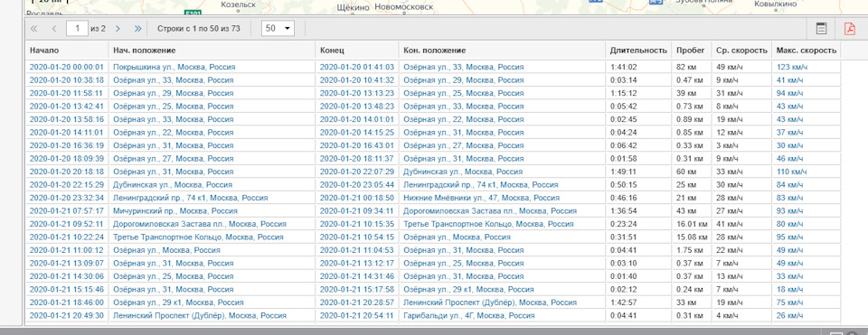Open end time 2020-01-21 13:12:17

coord(357,263)
